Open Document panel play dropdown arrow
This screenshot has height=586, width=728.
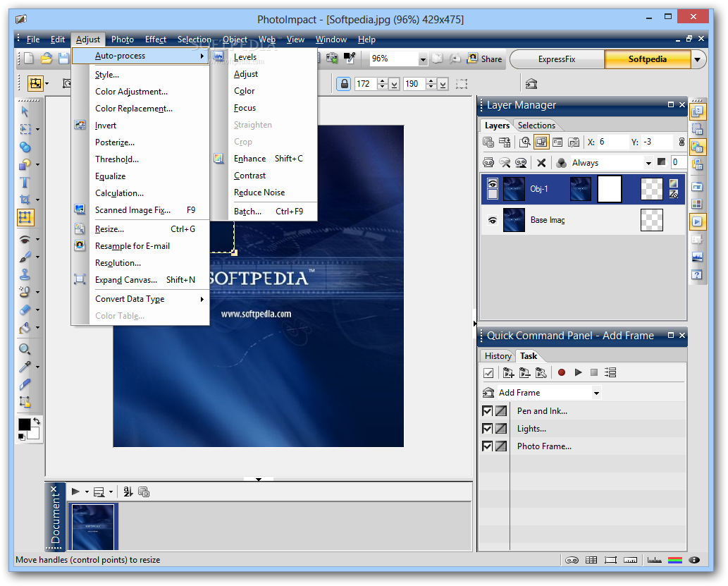coord(87,492)
